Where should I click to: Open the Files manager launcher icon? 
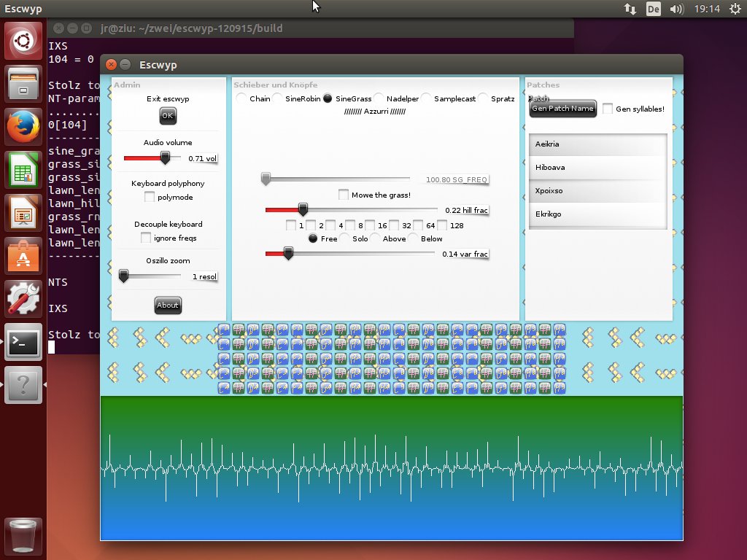pyautogui.click(x=23, y=85)
